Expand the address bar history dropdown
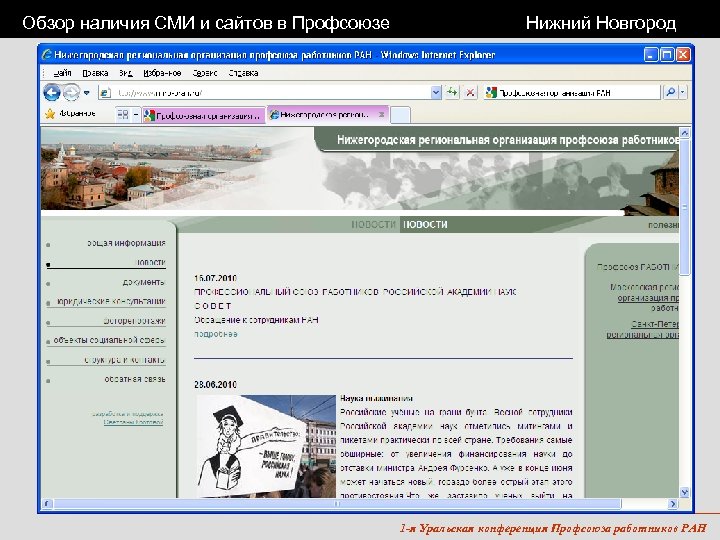 click(x=436, y=93)
